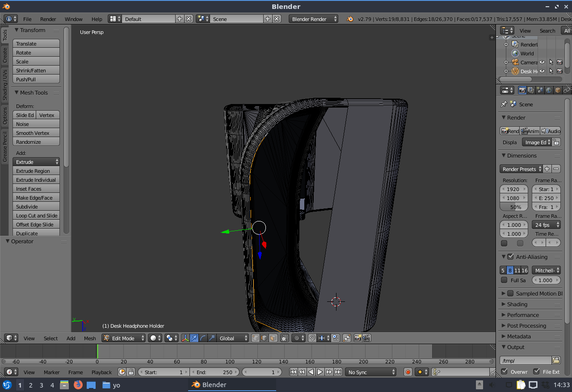Jump to the last frame in timeline

pyautogui.click(x=338, y=372)
